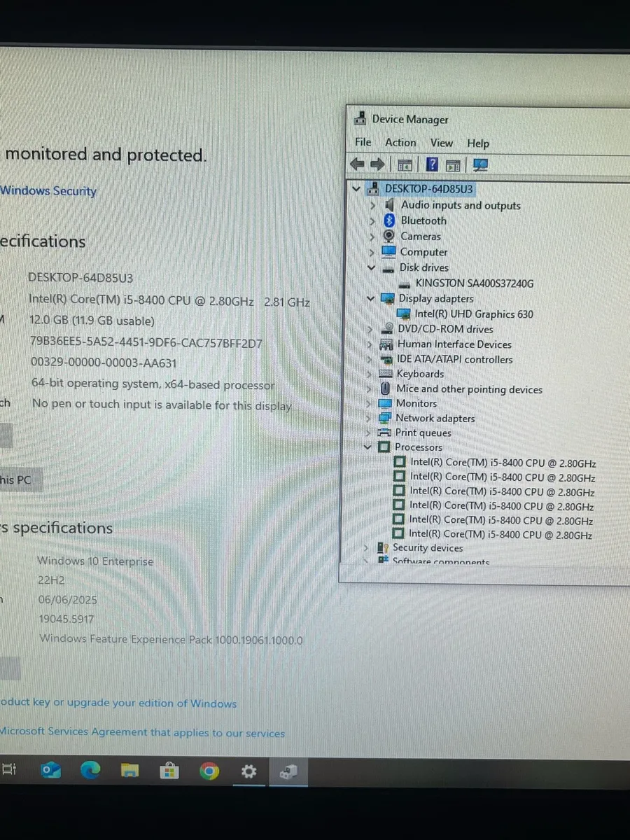The height and width of the screenshot is (840, 630).
Task: Select Intel(R) UHD Graphics 630 adapter
Action: tap(474, 314)
